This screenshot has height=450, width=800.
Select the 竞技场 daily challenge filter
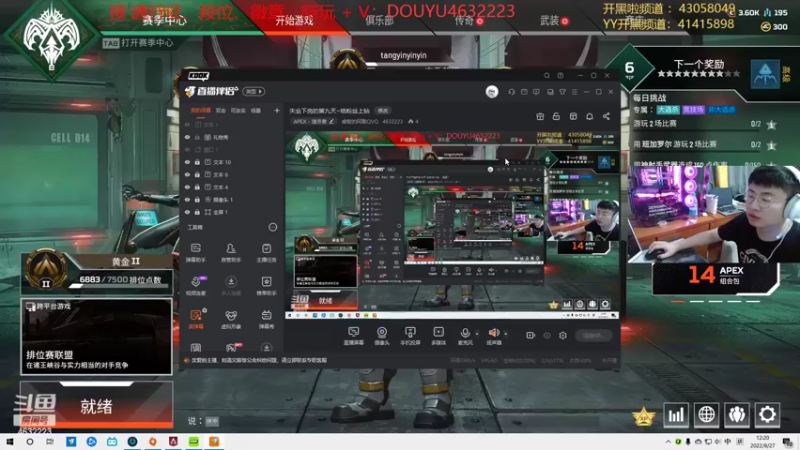(x=693, y=110)
